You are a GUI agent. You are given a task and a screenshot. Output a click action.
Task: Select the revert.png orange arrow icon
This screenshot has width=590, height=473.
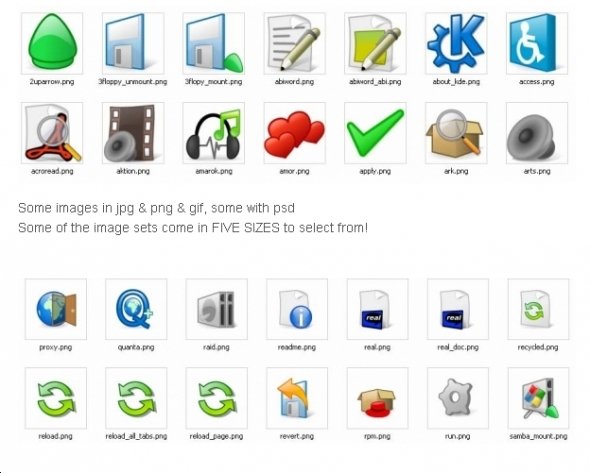pyautogui.click(x=297, y=398)
